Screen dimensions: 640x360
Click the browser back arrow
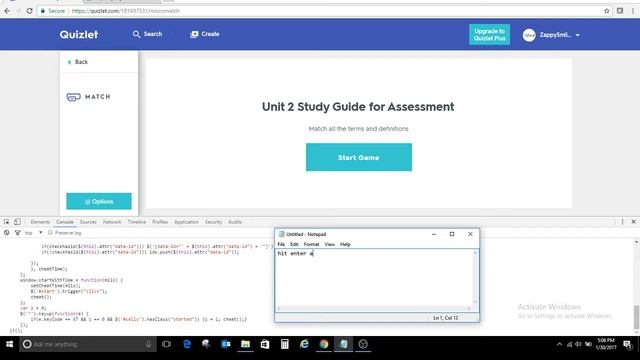click(7, 11)
